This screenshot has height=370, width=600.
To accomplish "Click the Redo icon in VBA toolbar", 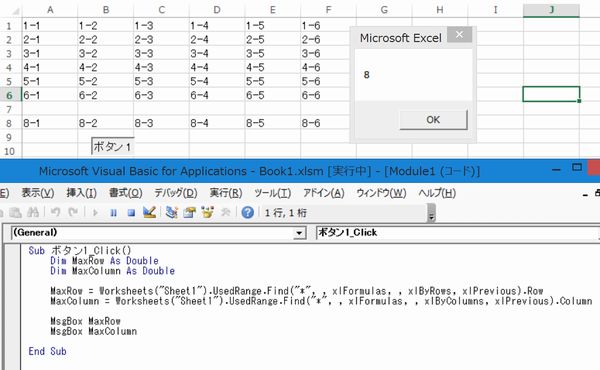I will pos(73,212).
